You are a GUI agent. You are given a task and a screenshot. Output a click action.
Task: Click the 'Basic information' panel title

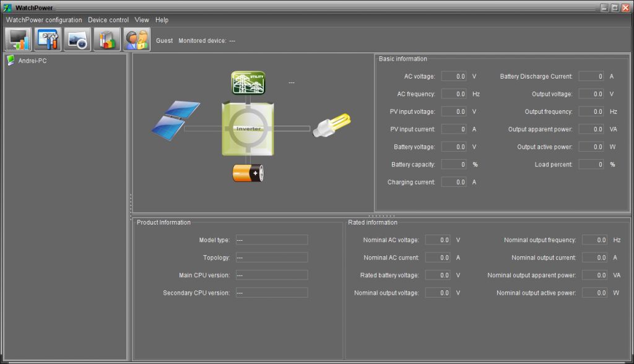coord(402,59)
